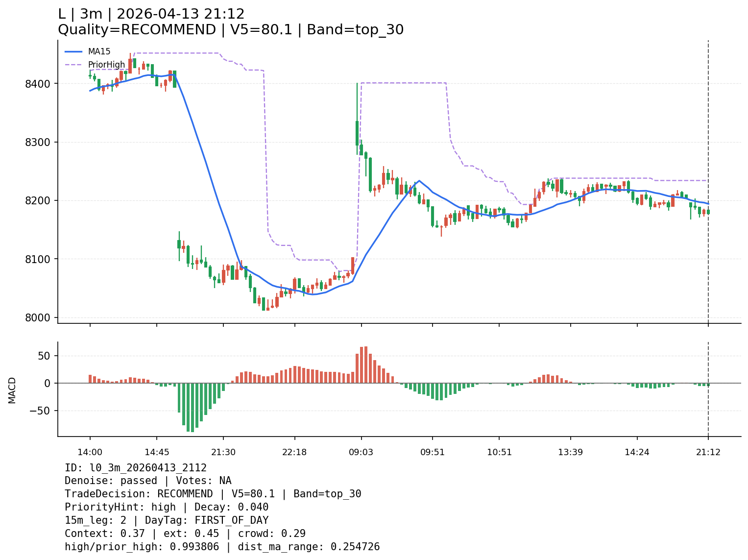Click the −50 MACD axis label
748x560 pixels.
pos(40,411)
